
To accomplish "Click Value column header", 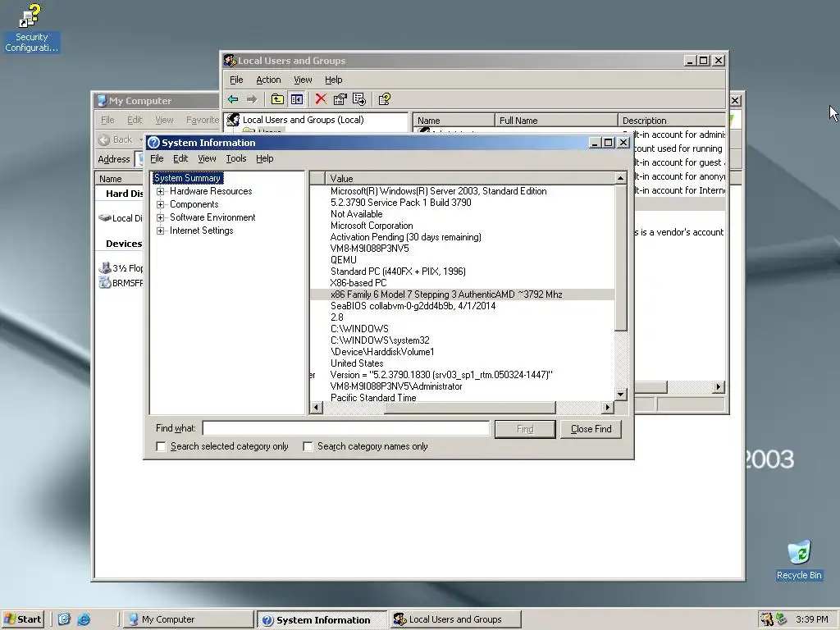I will (x=469, y=178).
